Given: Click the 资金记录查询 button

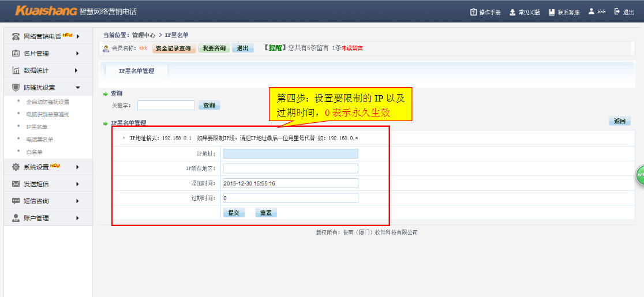Looking at the screenshot, I should click(x=174, y=48).
